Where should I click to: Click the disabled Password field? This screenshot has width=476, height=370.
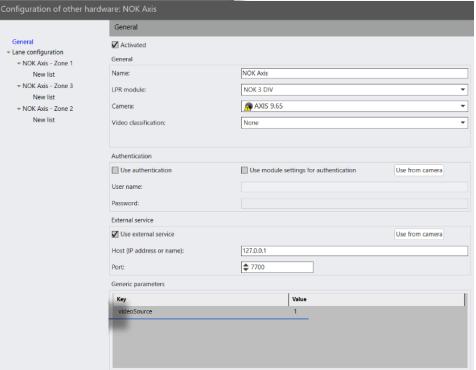[354, 203]
